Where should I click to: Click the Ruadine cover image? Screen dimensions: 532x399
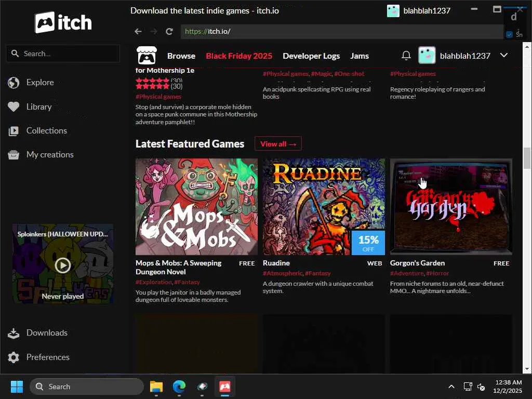pyautogui.click(x=324, y=207)
